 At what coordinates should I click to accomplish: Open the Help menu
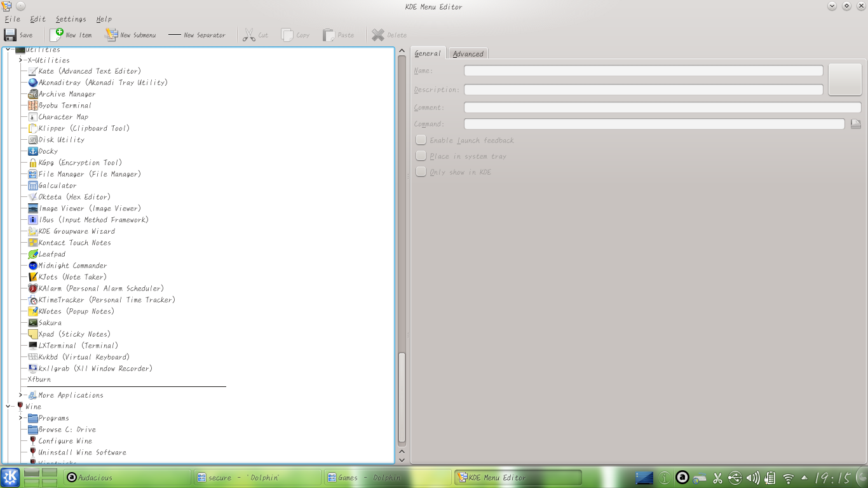click(x=104, y=19)
